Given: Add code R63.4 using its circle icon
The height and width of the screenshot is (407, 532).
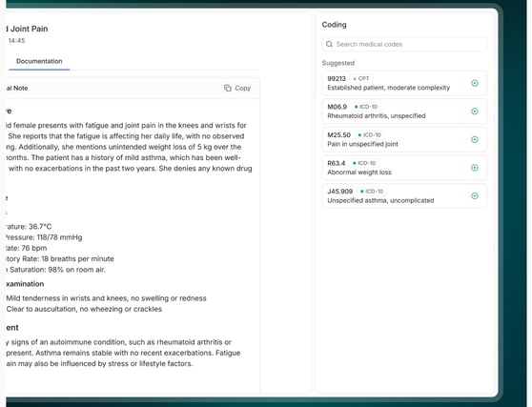Looking at the screenshot, I should click(475, 168).
